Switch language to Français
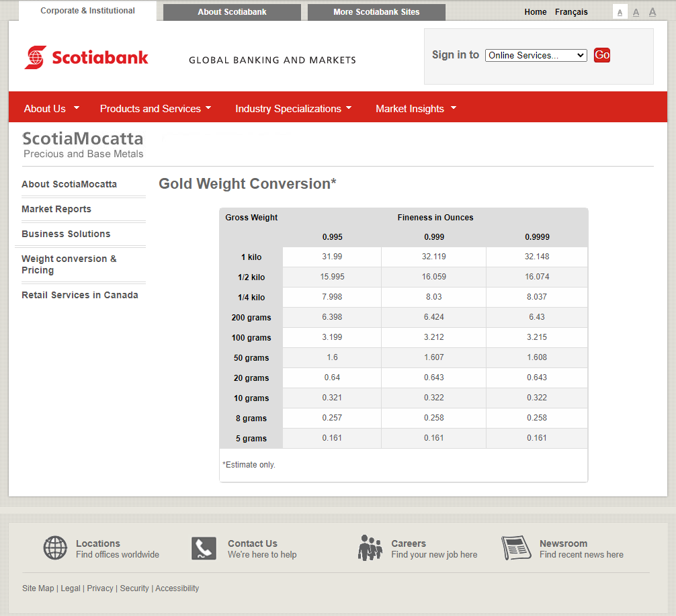Viewport: 676px width, 616px height. pyautogui.click(x=571, y=12)
